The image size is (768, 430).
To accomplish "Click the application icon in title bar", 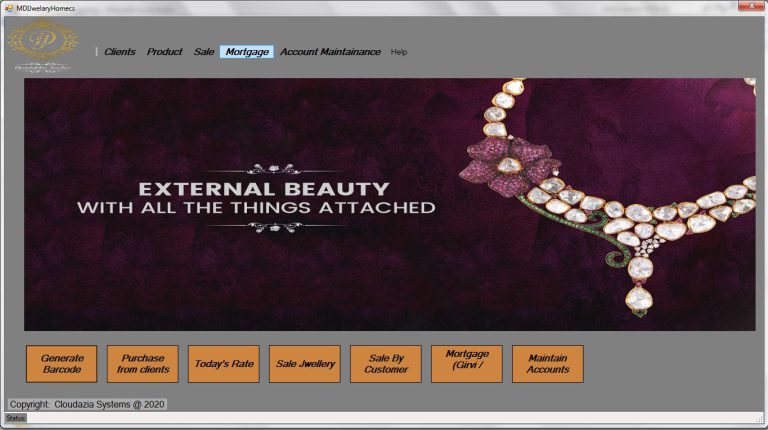I will pos(9,7).
